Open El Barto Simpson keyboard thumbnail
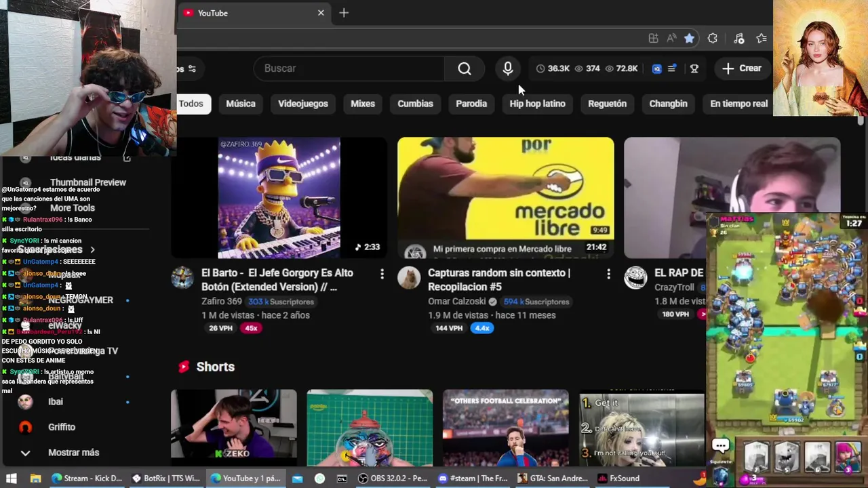Viewport: 868px width, 488px height. click(x=279, y=198)
